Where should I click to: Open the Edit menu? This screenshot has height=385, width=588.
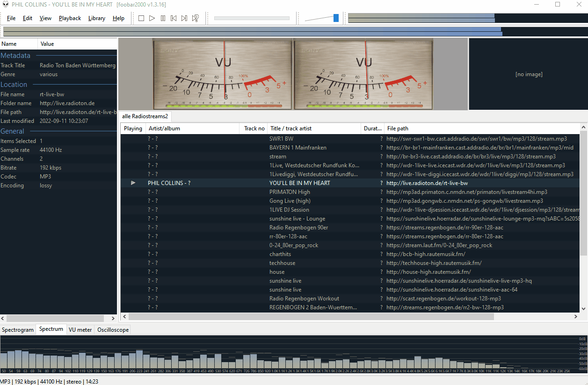28,18
